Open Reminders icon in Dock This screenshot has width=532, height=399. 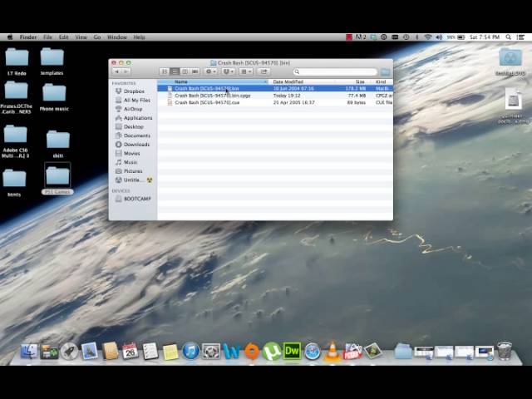point(150,351)
